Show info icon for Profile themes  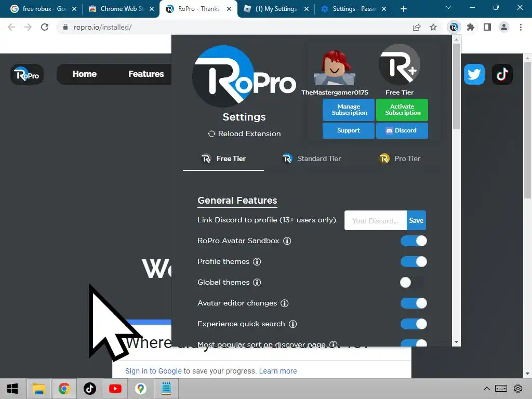click(257, 262)
